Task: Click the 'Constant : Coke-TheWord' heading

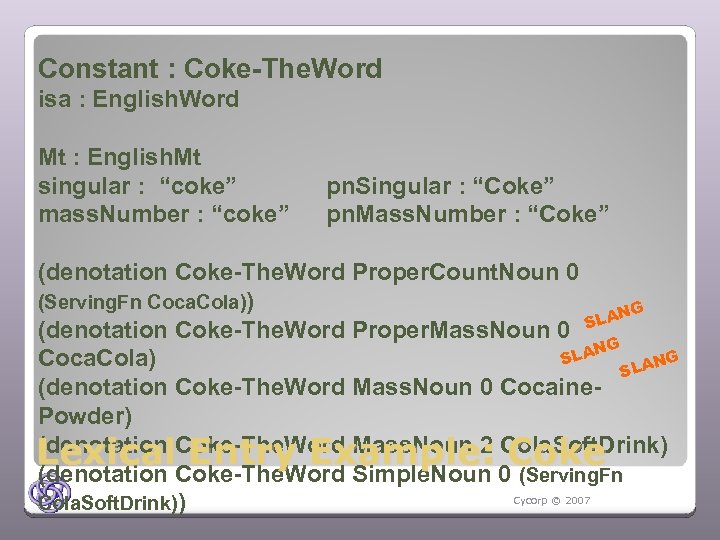Action: point(210,68)
